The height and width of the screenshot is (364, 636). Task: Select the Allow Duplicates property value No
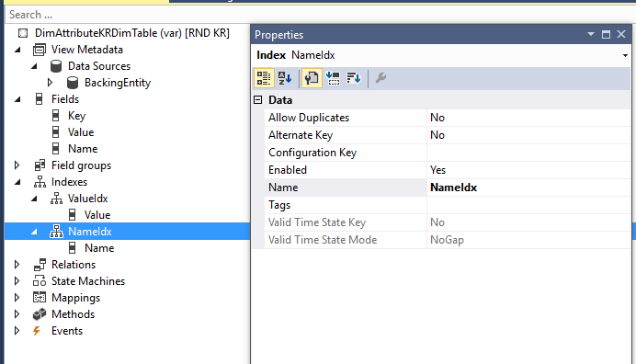click(528, 118)
